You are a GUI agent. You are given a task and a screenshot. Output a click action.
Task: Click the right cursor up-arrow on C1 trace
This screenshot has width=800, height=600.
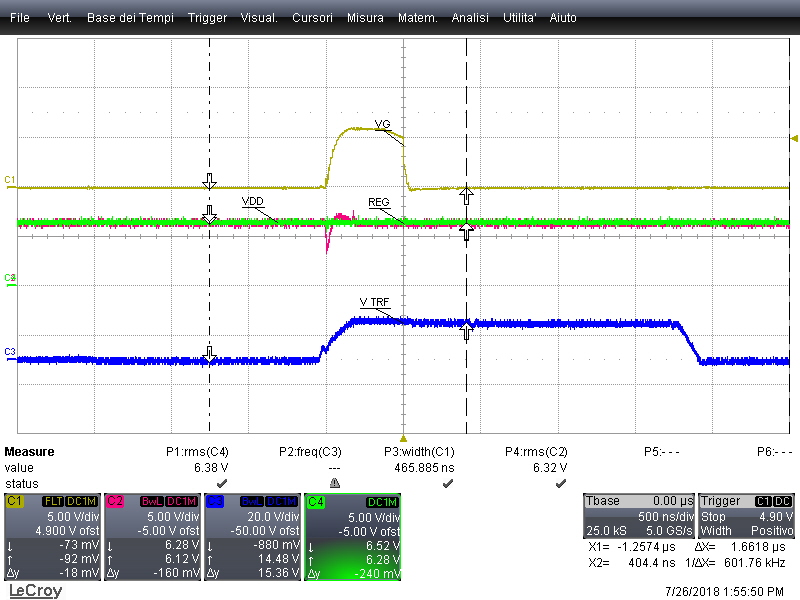pyautogui.click(x=466, y=196)
